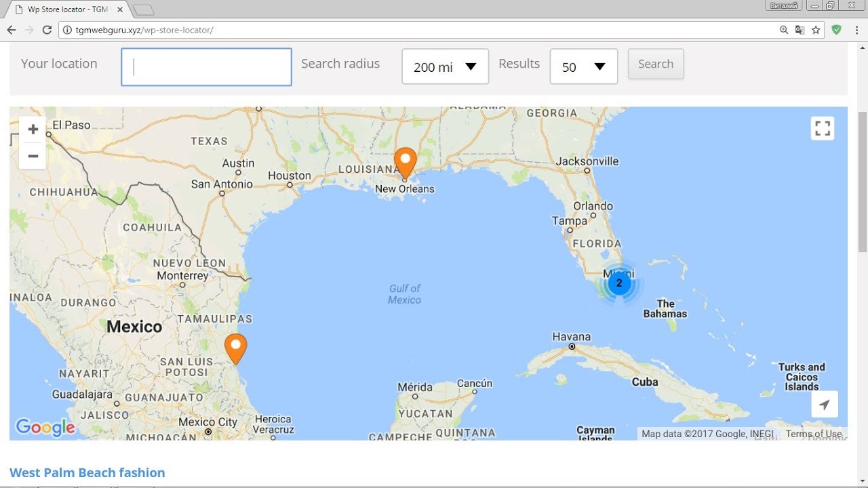Click the San Antonio label on map
Screen dimensions: 868x488
click(x=222, y=184)
